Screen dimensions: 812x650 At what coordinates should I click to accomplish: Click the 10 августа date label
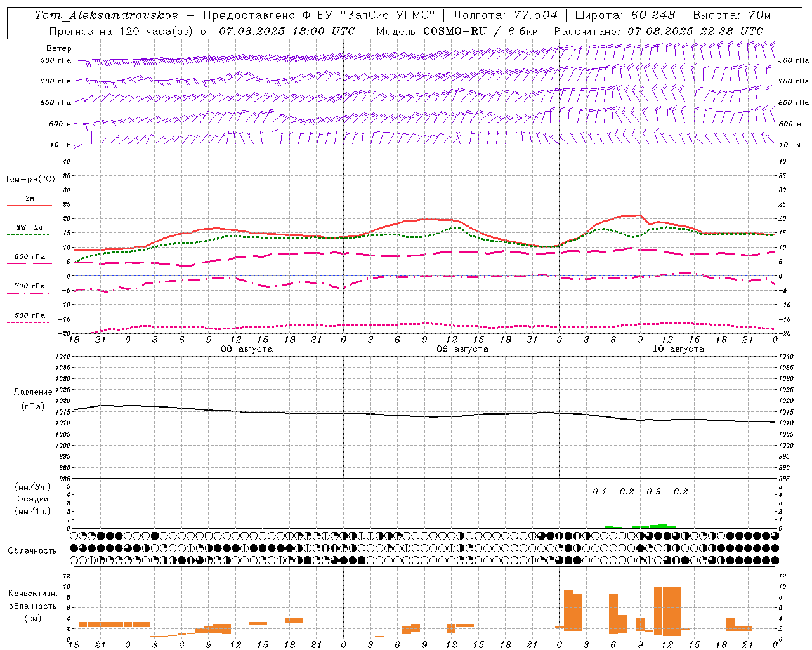[678, 349]
